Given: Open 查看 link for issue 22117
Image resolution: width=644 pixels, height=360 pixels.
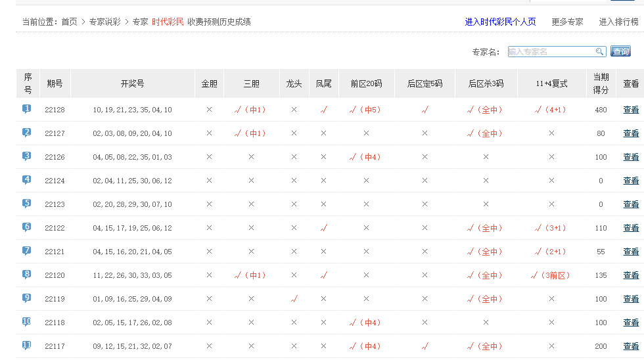Looking at the screenshot, I should pyautogui.click(x=630, y=346).
